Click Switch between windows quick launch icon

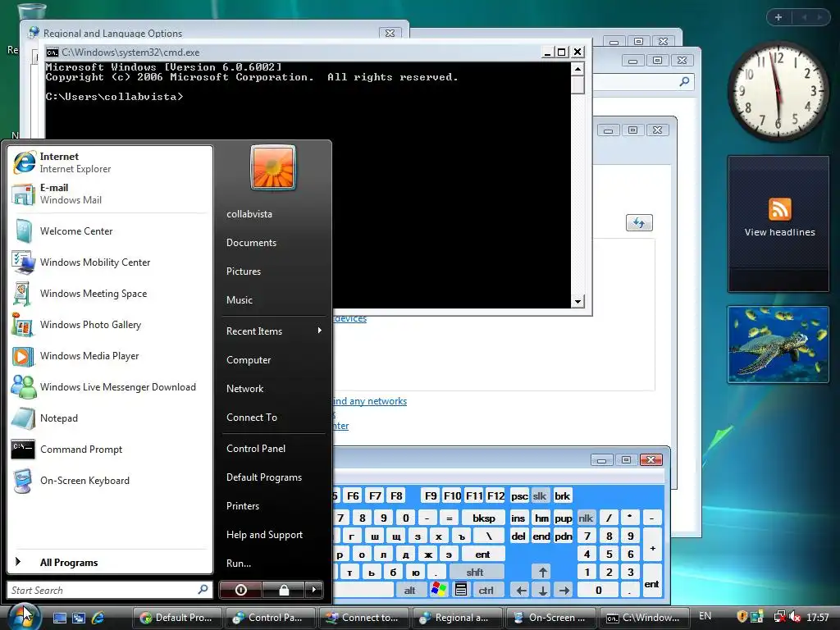tap(79, 618)
